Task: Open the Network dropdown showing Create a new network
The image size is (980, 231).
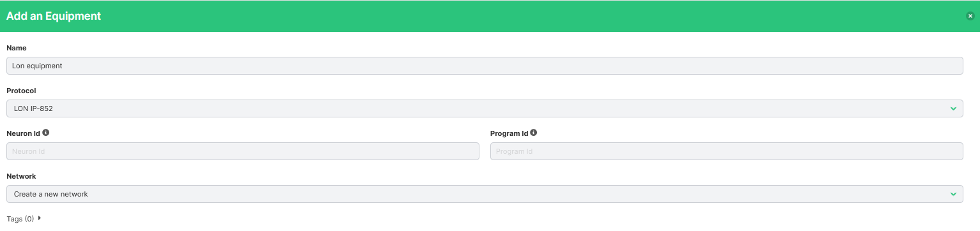Action: pyautogui.click(x=485, y=194)
